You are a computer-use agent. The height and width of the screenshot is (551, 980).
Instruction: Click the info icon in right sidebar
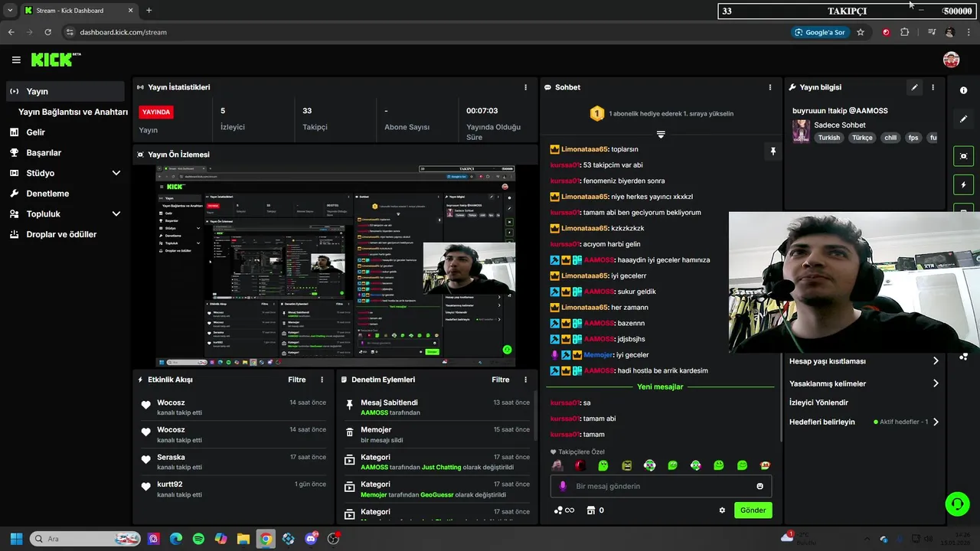[x=963, y=90]
